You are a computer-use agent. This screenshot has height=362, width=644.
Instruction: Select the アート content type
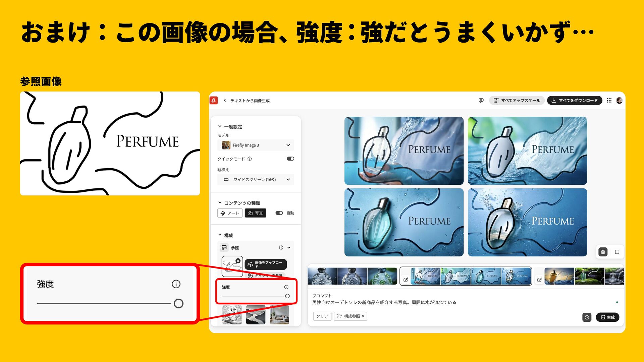tap(230, 213)
